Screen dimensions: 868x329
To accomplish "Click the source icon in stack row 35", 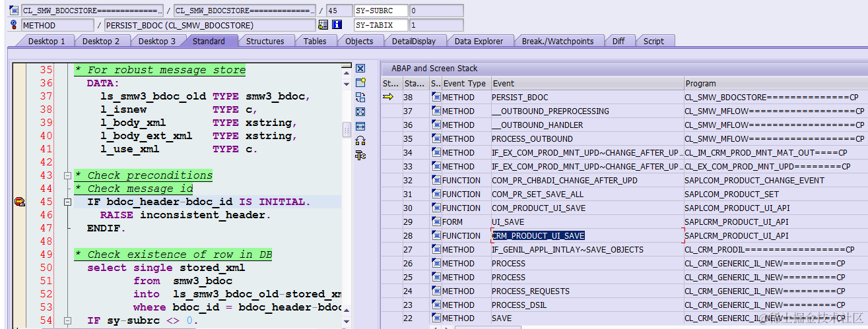I will coord(436,138).
